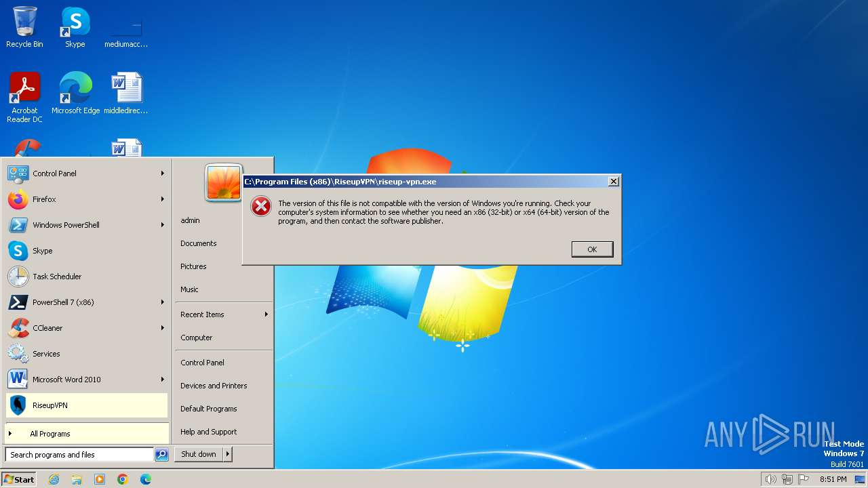Click the Shut down button
Screen dimensions: 868x488
199,454
